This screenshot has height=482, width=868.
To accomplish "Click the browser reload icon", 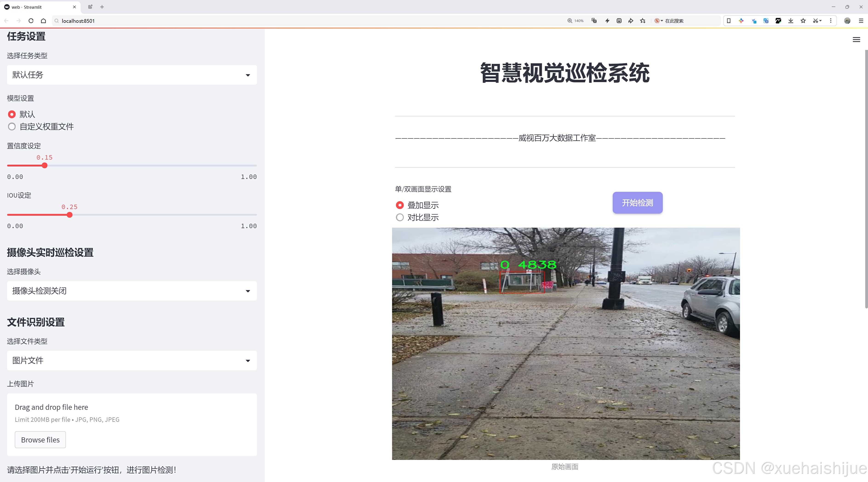I will coord(31,21).
